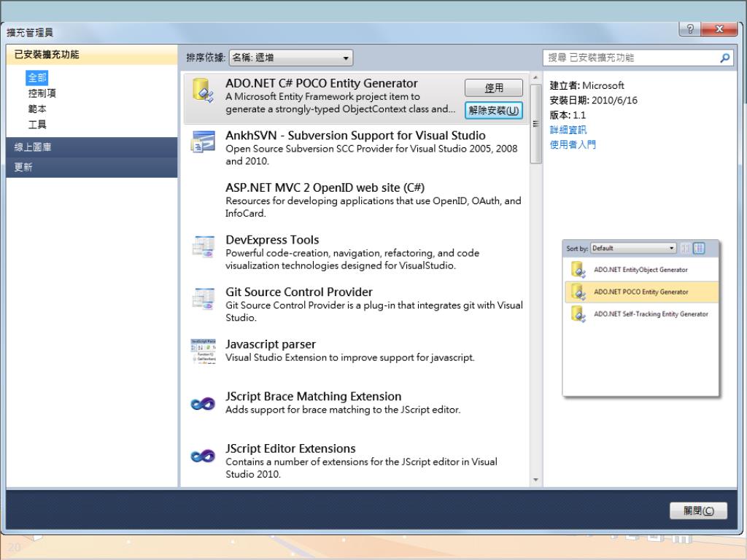Click the JScript Editor Extensions icon
Image resolution: width=747 pixels, height=560 pixels.
coord(203,456)
